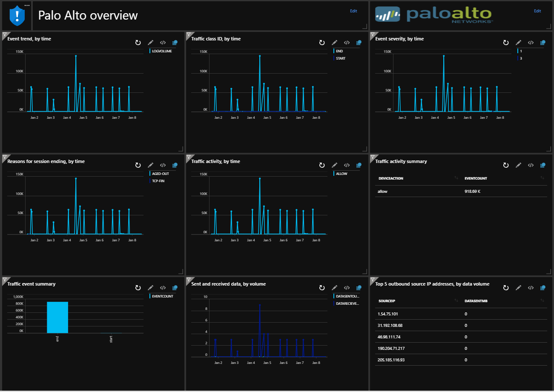View the query code for the Event trend tile

pyautogui.click(x=163, y=43)
